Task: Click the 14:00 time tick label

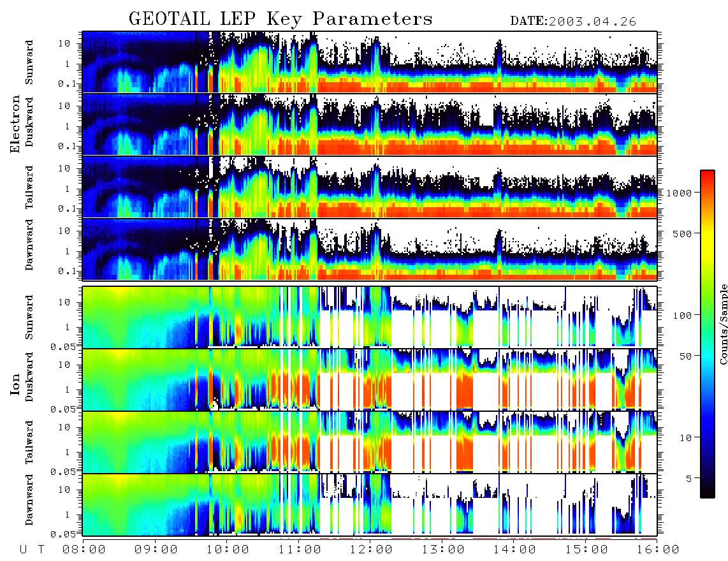Action: (514, 550)
